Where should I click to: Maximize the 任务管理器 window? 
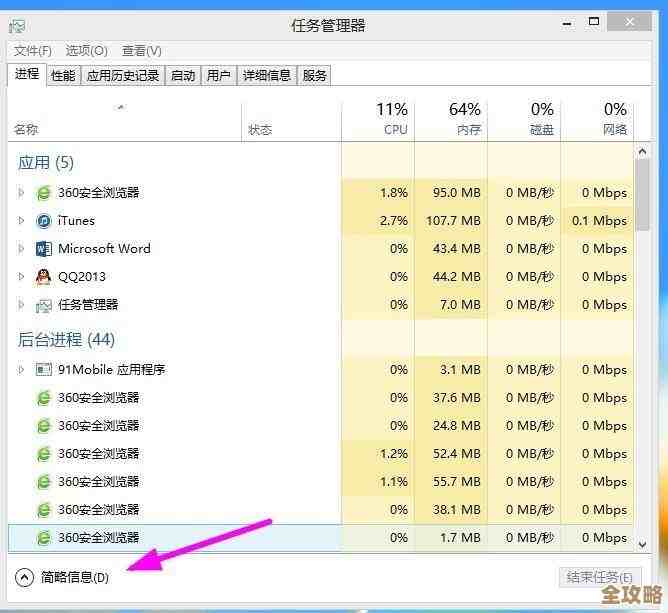[x=594, y=22]
